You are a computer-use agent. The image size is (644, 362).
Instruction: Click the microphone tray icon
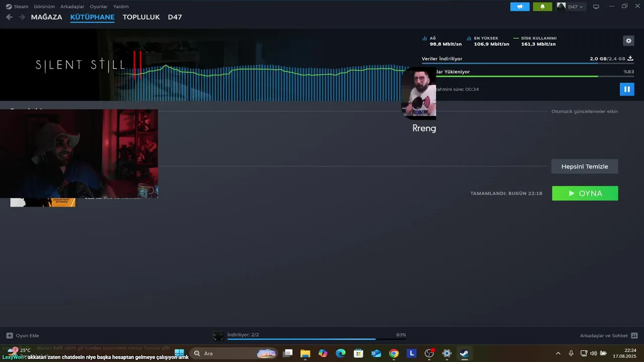point(571,353)
